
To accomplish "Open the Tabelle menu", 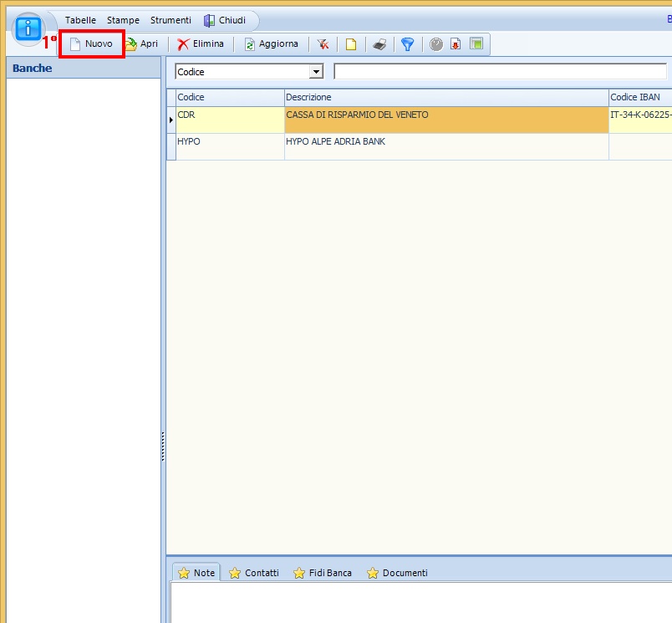I will [x=80, y=20].
